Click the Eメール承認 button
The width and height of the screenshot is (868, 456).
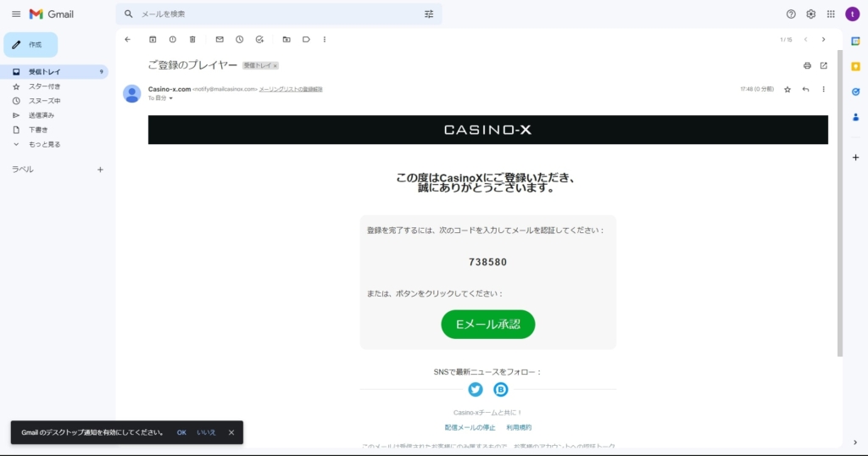[x=487, y=325]
